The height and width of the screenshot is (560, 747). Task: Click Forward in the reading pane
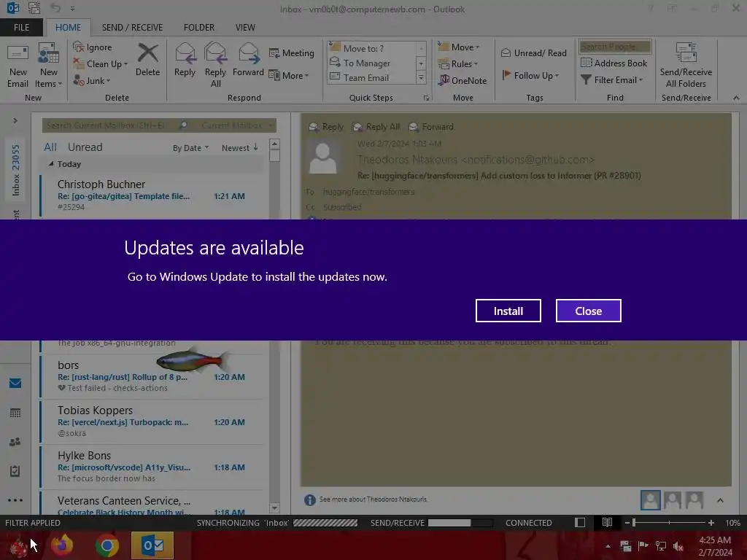point(431,127)
